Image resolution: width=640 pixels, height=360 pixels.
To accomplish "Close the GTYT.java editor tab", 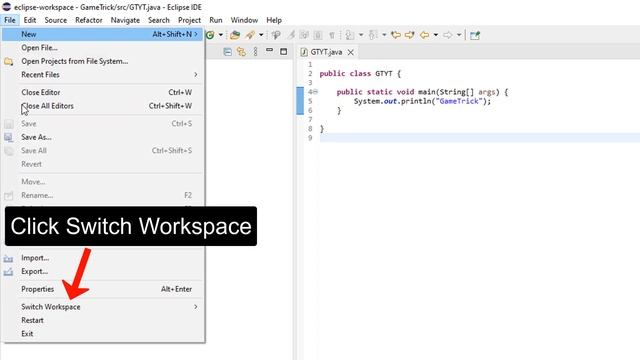I will (351, 52).
